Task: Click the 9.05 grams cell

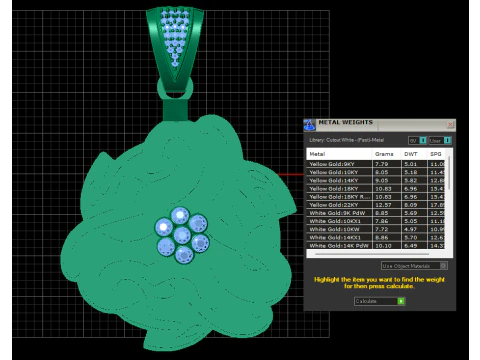Action: (x=387, y=180)
